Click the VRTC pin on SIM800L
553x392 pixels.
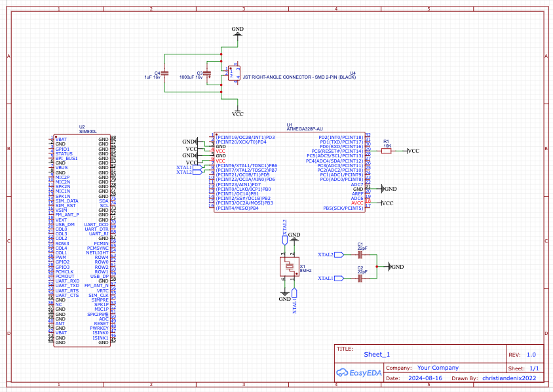point(103,291)
